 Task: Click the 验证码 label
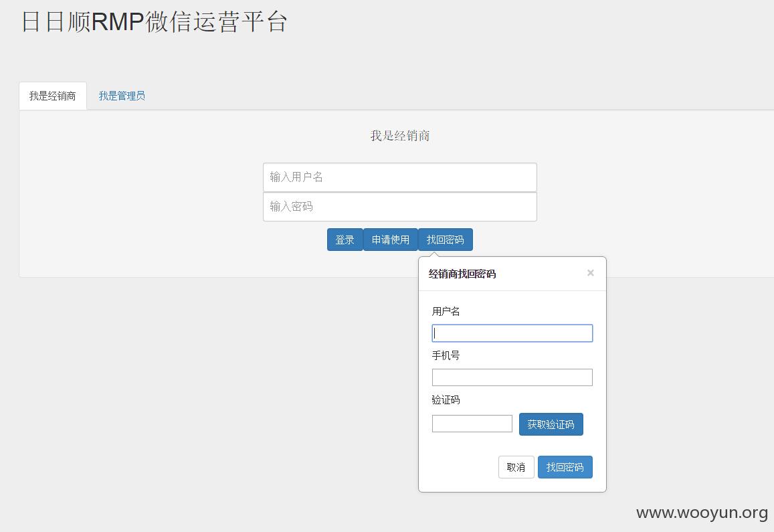point(446,400)
